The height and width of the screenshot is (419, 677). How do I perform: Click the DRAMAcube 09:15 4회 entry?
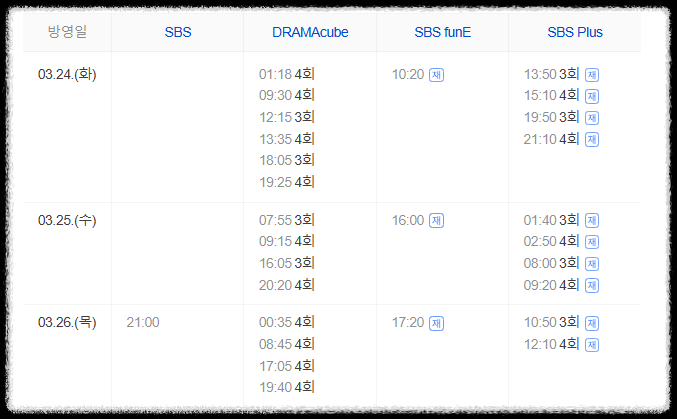pos(287,241)
